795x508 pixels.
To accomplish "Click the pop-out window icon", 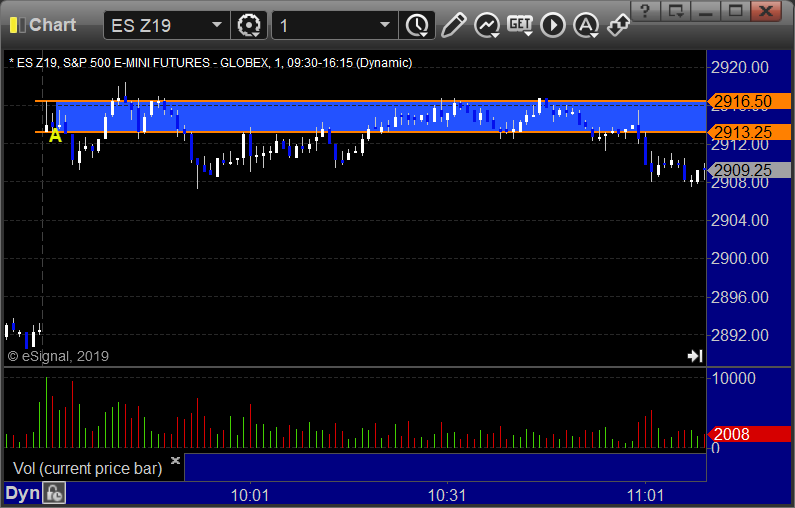I will coord(675,11).
